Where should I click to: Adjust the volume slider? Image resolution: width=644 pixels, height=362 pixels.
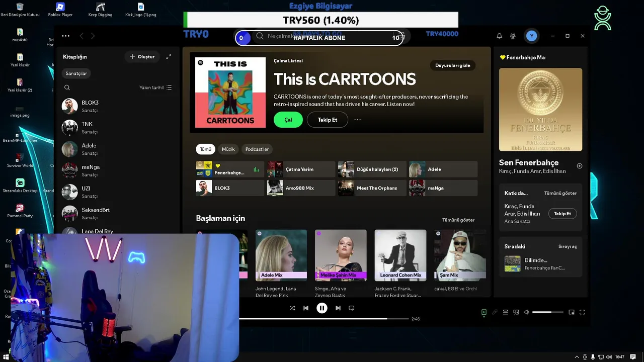click(547, 312)
